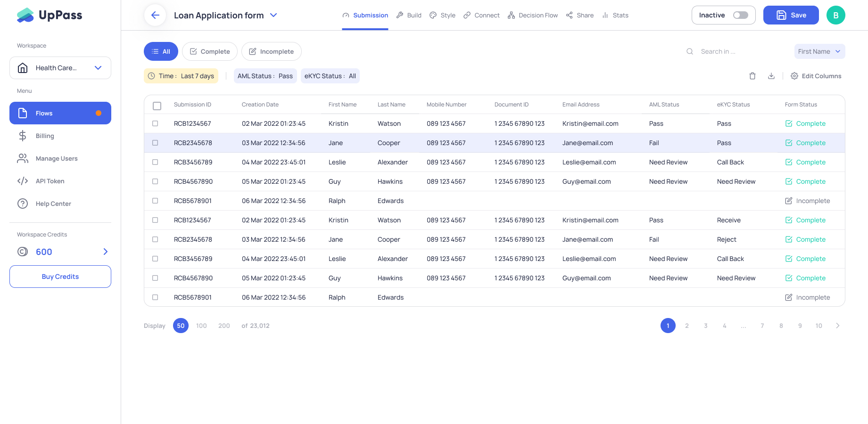Click the UpPass logo

pyautogui.click(x=50, y=15)
